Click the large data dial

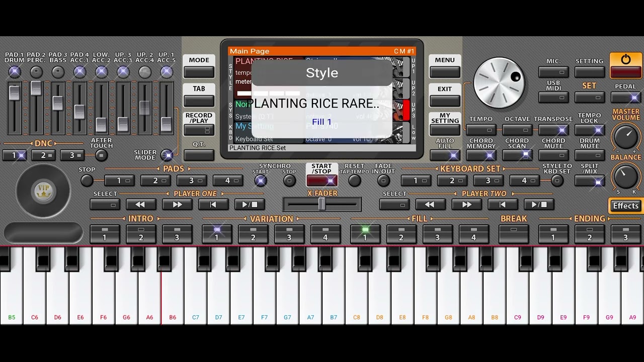click(x=499, y=83)
